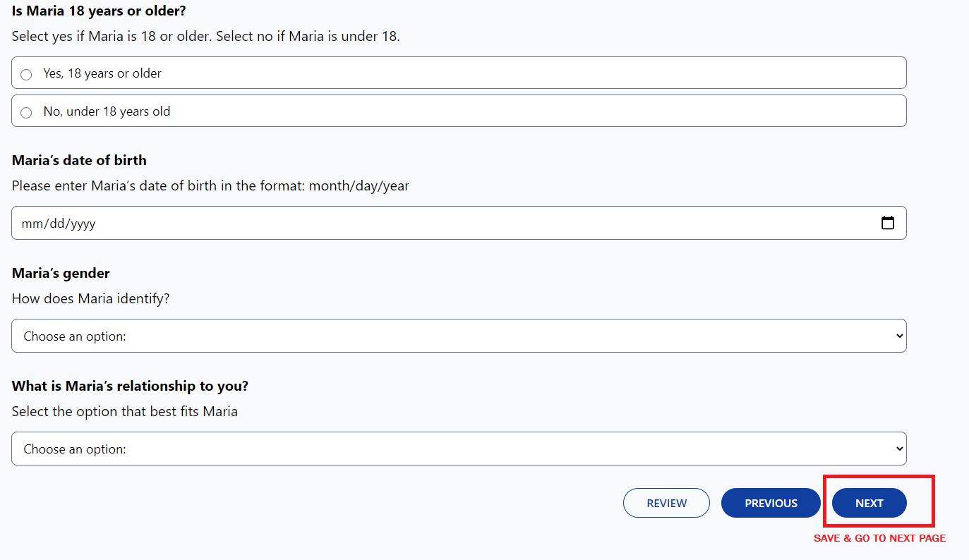
Task: Open the calendar picker icon in date field
Action: pyautogui.click(x=888, y=223)
